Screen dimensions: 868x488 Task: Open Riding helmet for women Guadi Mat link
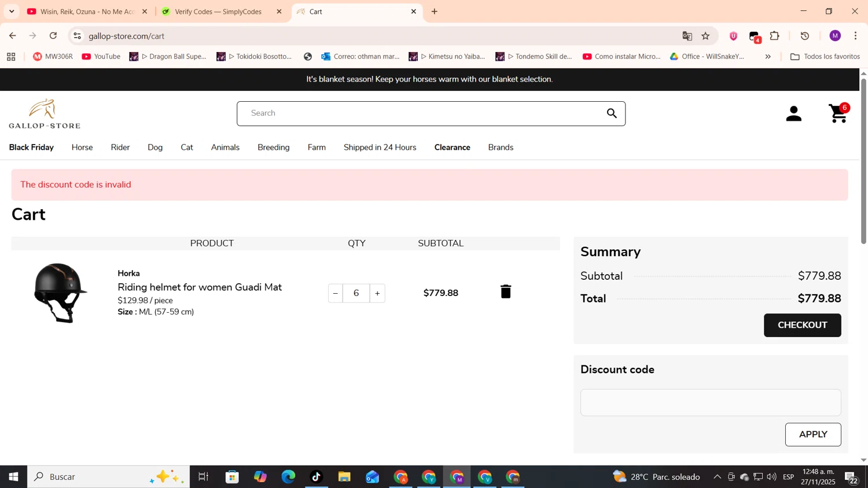(x=200, y=287)
